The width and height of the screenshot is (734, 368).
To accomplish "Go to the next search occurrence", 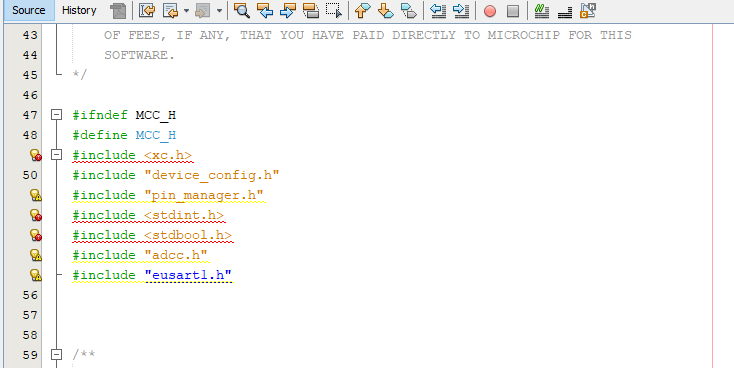I will tap(287, 10).
